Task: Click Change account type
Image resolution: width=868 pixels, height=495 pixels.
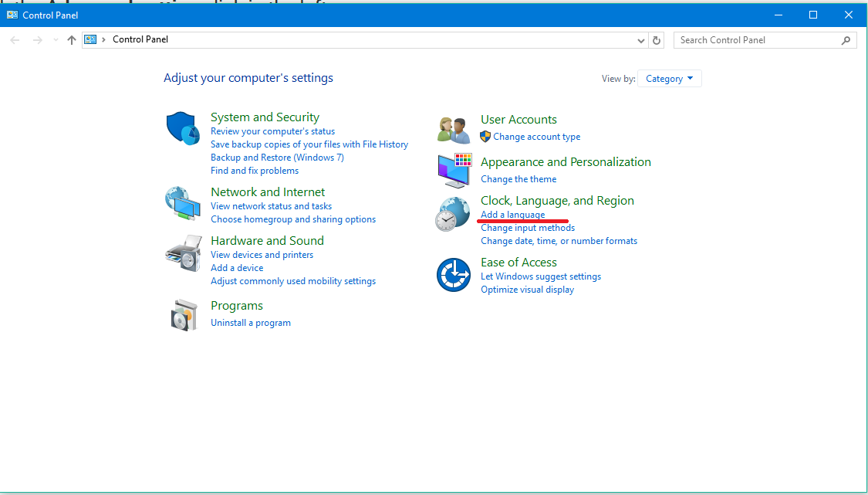Action: click(x=536, y=137)
